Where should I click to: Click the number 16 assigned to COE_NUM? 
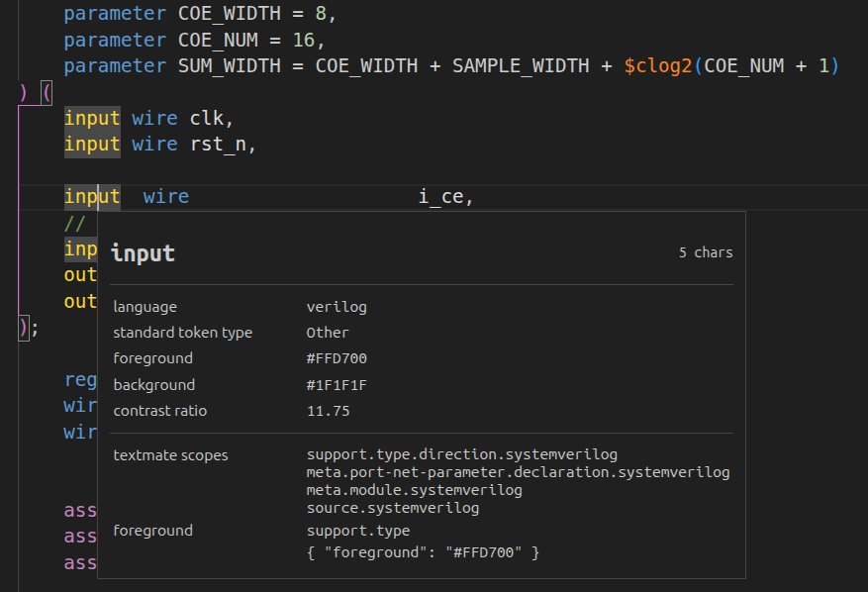[303, 40]
